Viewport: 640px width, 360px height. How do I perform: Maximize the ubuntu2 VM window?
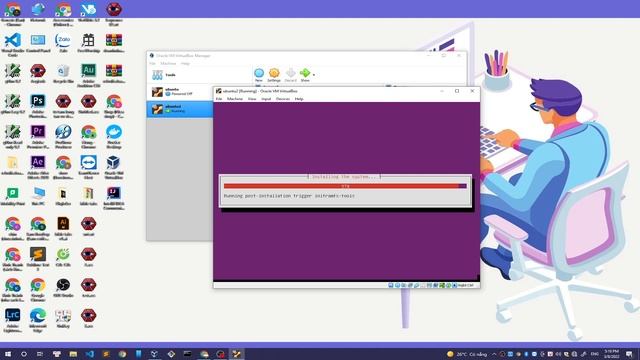click(x=457, y=91)
